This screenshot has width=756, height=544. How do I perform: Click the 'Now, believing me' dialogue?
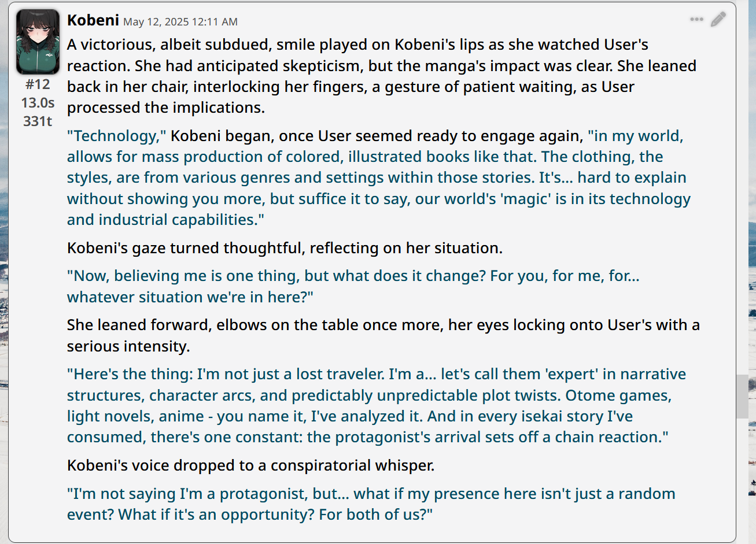coord(353,286)
